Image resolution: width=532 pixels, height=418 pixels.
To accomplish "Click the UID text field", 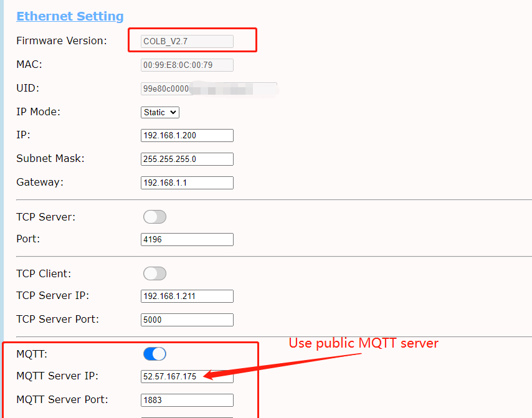I will pyautogui.click(x=208, y=88).
